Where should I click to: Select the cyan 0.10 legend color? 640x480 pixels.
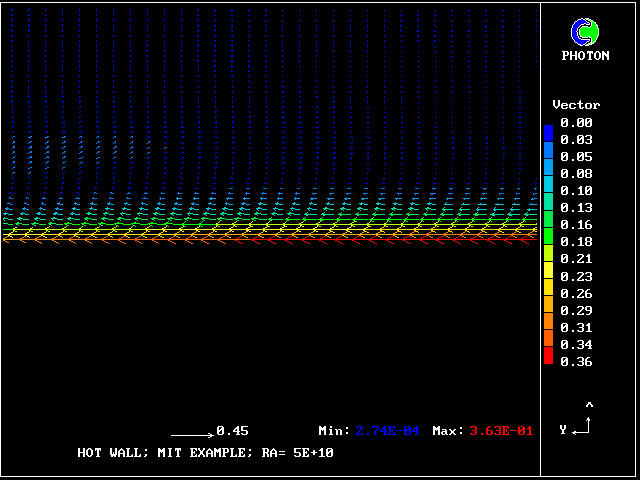(x=548, y=182)
